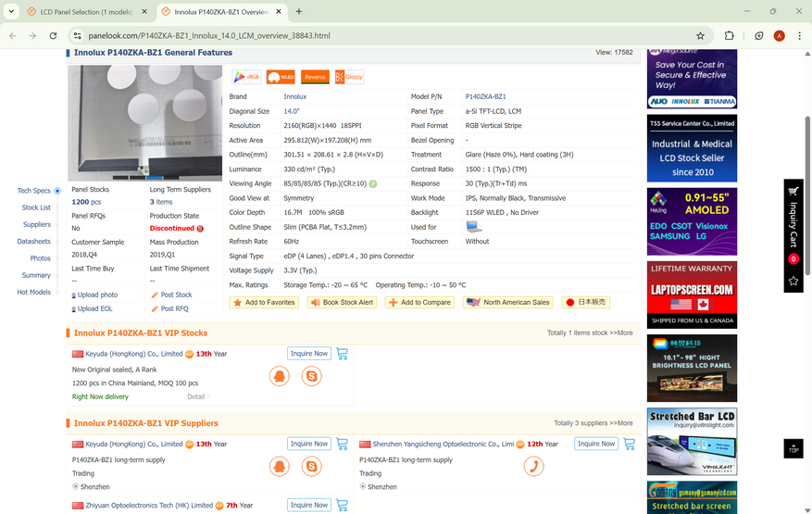Open Chrome three-dot menu
The height and width of the screenshot is (514, 812).
point(800,36)
